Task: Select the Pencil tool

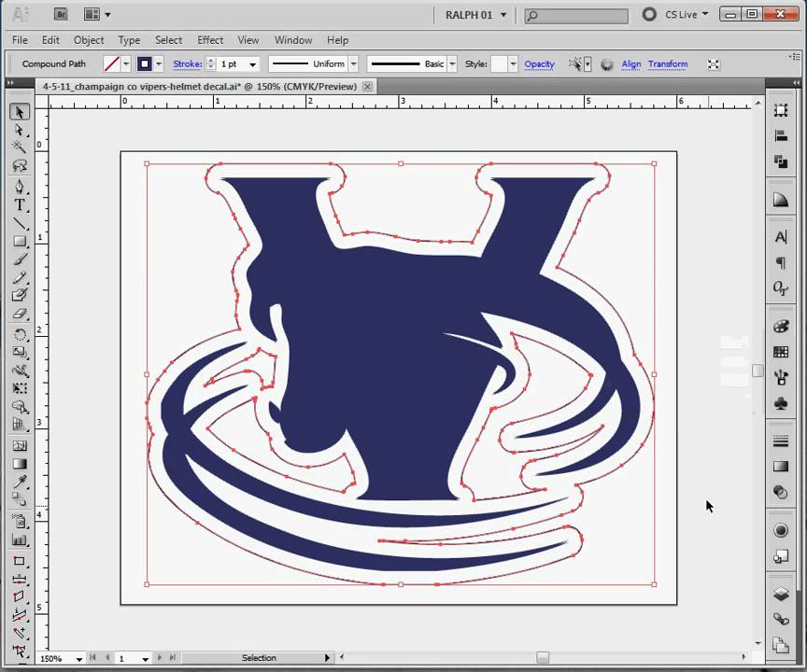Action: [20, 277]
